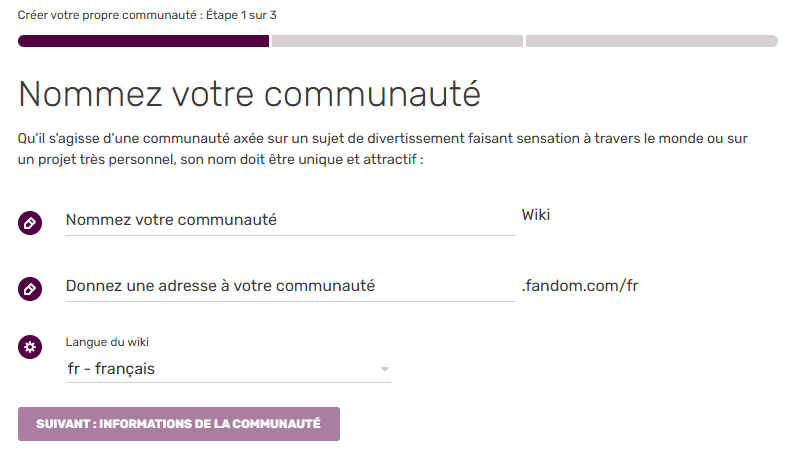The image size is (801, 463).
Task: Click the large 'Nommez votre communauté' heading
Action: click(x=250, y=94)
